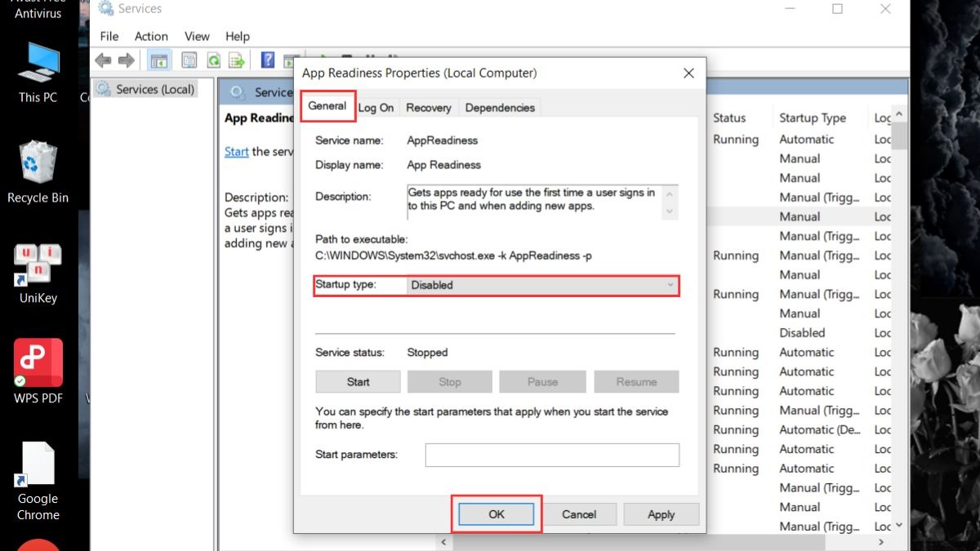Click the Startup Type column header
The image size is (980, 551).
(x=813, y=118)
